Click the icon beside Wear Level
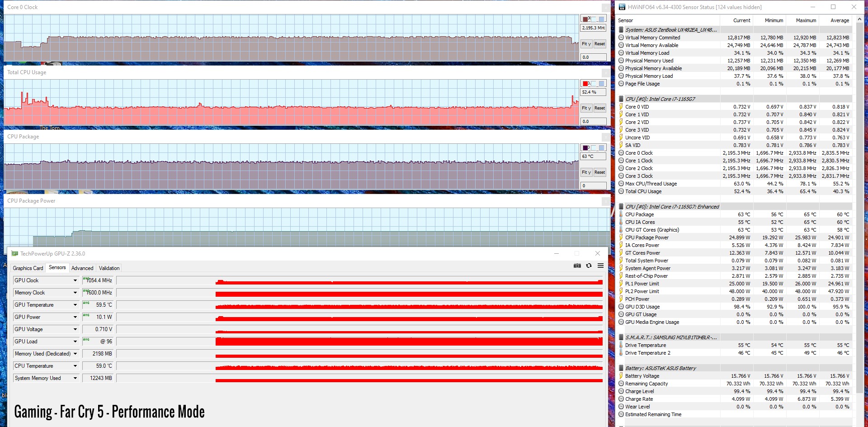This screenshot has height=427, width=868. pyautogui.click(x=621, y=407)
